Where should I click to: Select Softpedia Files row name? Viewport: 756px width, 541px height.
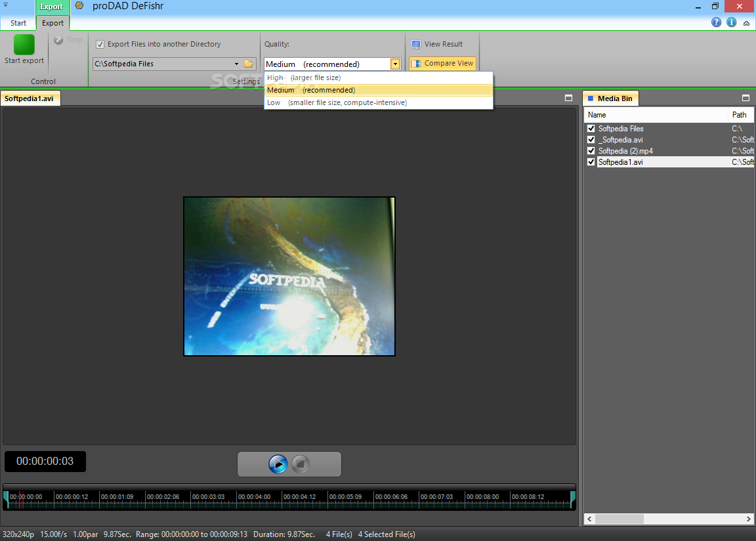(621, 129)
